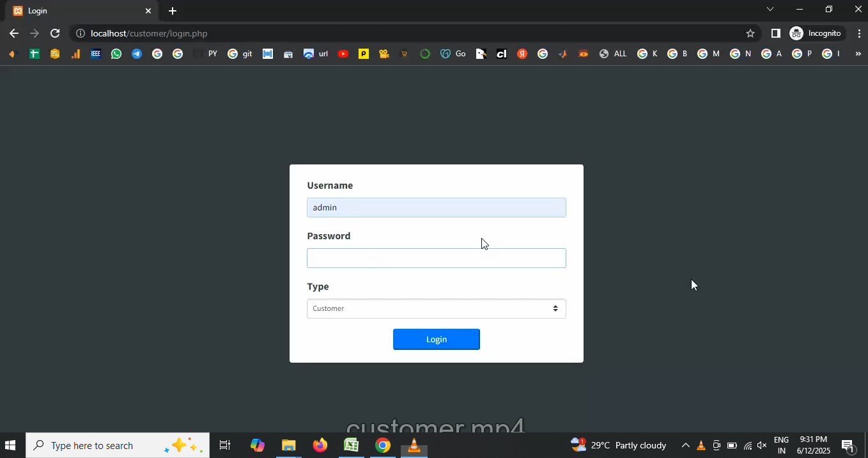Open the git bookmark
The image size is (868, 458).
[240, 54]
